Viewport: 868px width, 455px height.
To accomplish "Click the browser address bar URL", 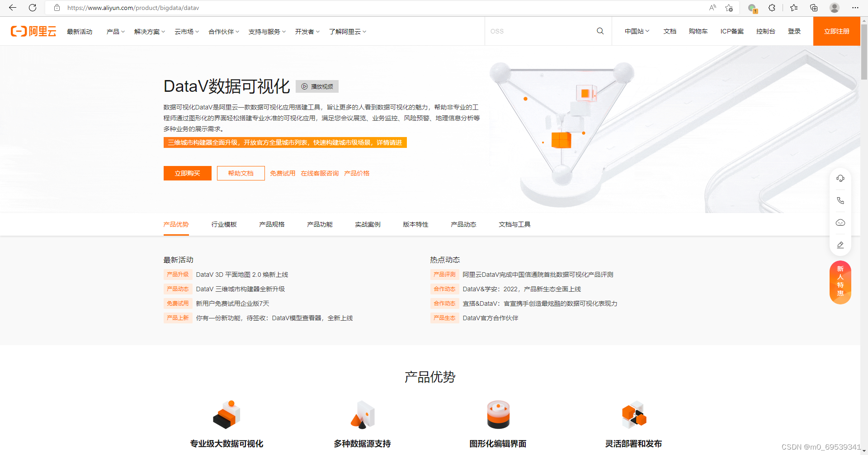I will pos(133,8).
